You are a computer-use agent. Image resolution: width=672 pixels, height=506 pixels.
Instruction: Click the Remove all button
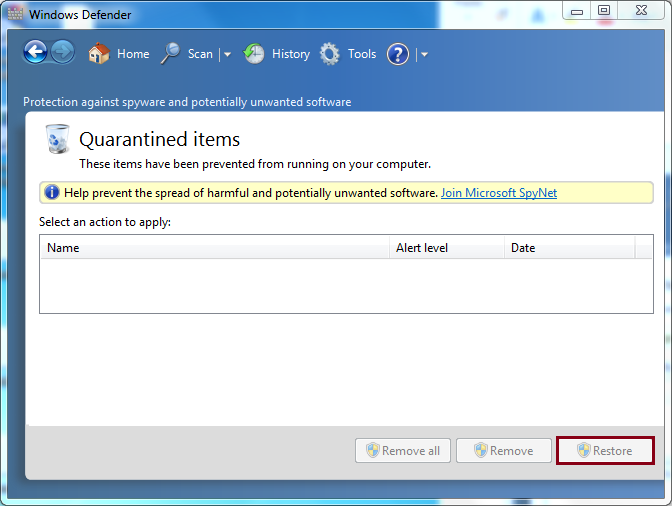403,451
